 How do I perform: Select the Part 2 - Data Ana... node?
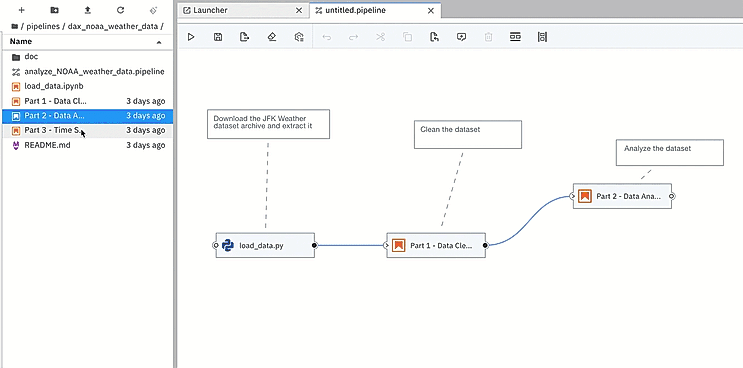click(622, 196)
